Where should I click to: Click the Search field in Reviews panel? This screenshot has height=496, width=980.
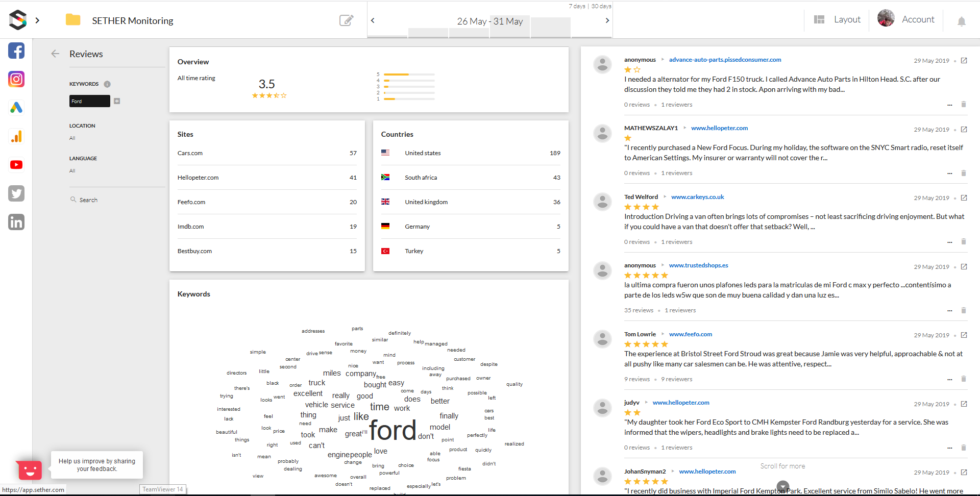tap(116, 200)
